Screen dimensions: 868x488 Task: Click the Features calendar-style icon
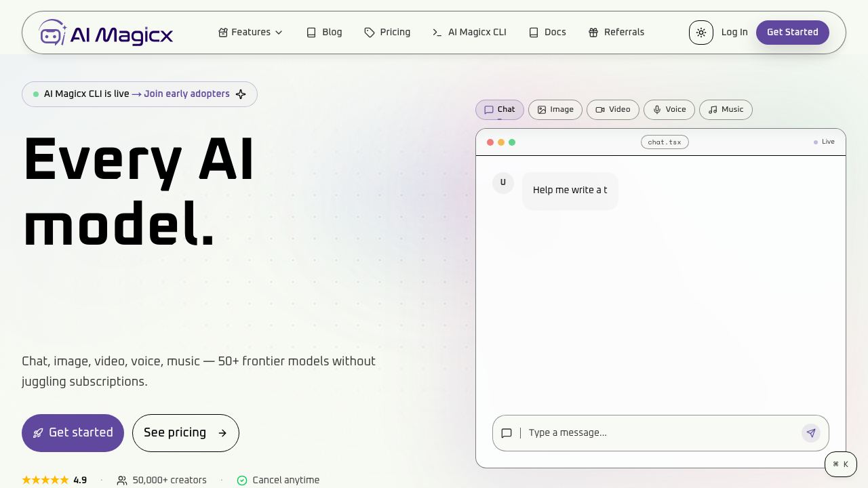(223, 33)
